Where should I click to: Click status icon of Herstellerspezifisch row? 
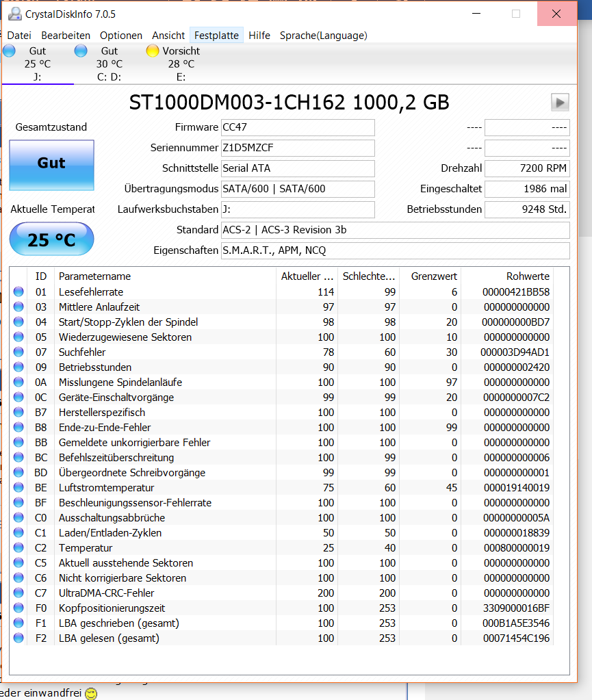[18, 412]
